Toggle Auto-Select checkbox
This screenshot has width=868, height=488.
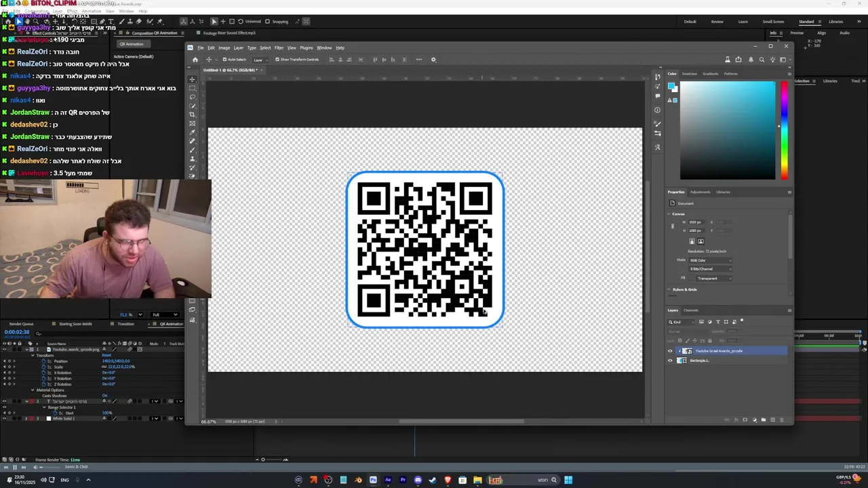(x=224, y=60)
